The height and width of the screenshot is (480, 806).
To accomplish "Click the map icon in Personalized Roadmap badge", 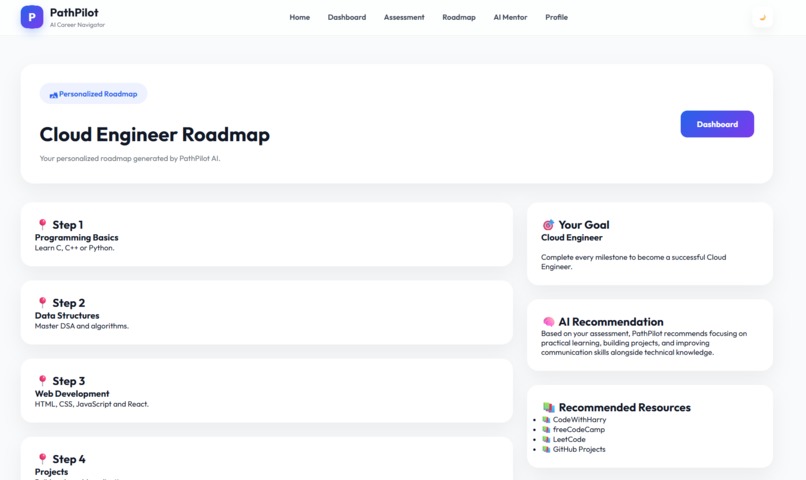I will point(53,95).
